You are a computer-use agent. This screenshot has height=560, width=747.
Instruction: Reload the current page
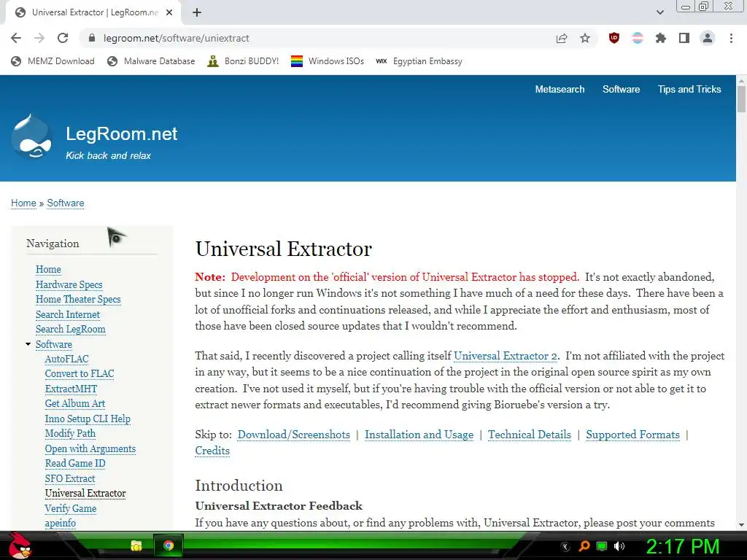pyautogui.click(x=63, y=38)
